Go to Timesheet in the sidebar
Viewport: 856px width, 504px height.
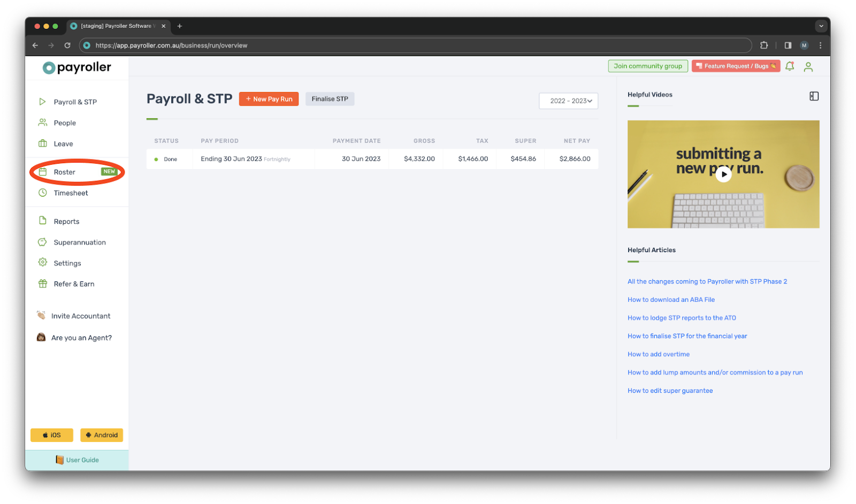coord(71,193)
